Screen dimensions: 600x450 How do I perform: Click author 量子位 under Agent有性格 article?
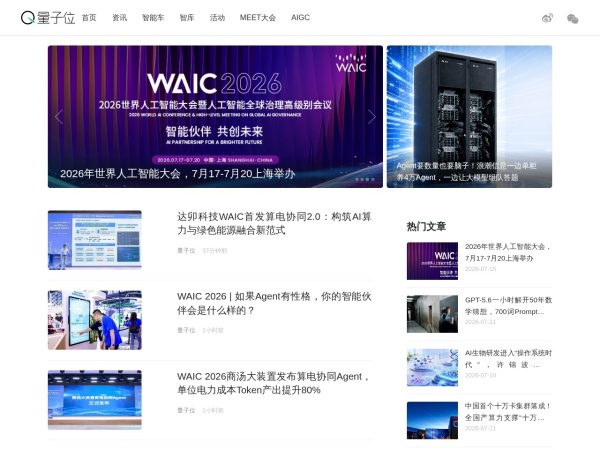[x=186, y=330]
